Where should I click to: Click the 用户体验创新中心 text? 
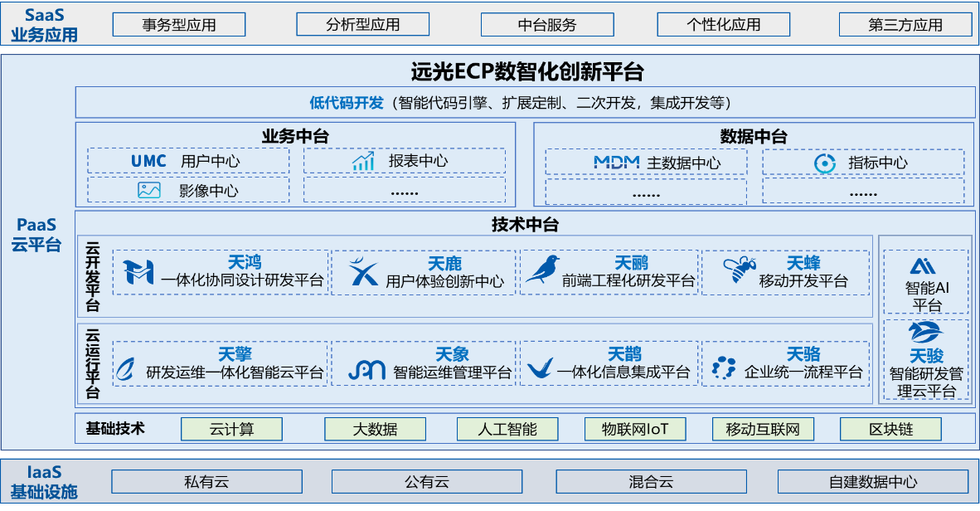[x=444, y=281]
